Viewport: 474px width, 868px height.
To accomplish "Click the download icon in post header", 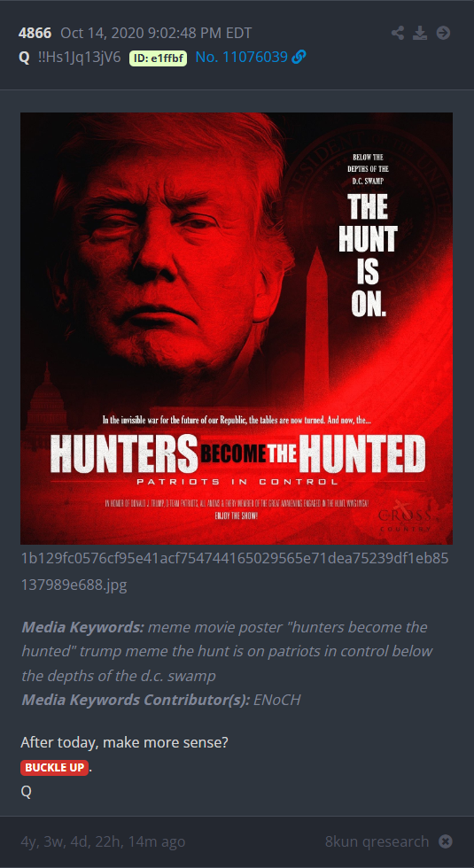I will [420, 34].
